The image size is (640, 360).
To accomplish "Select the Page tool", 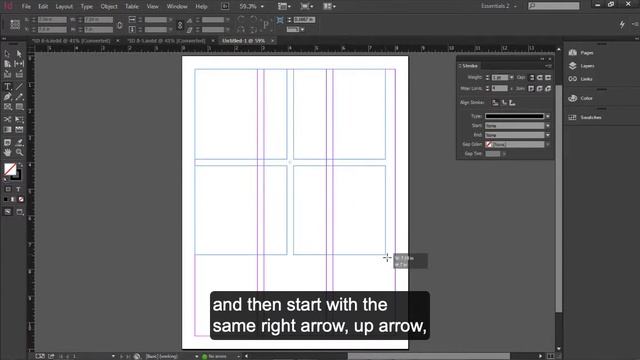I will click(x=7, y=64).
